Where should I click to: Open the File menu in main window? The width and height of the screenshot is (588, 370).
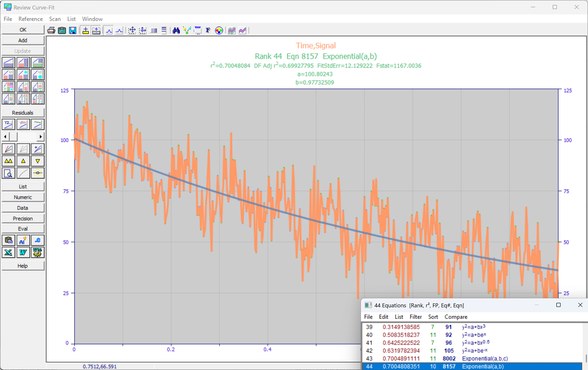[8, 19]
